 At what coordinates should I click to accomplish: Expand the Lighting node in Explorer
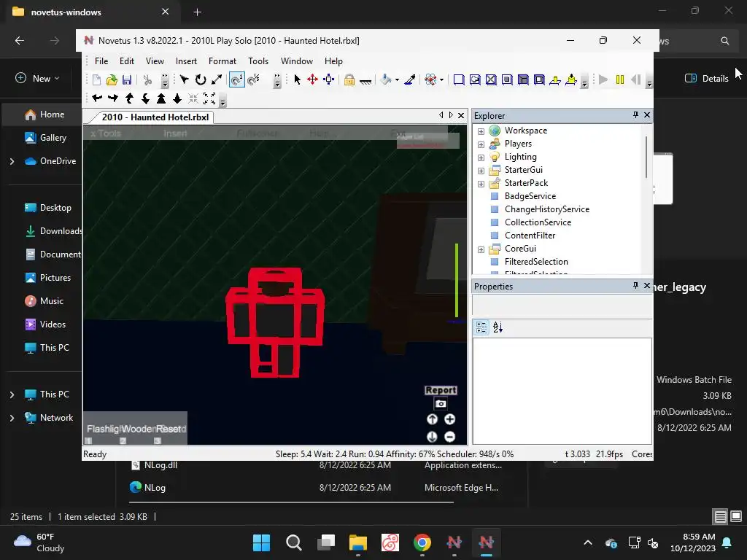pyautogui.click(x=481, y=157)
